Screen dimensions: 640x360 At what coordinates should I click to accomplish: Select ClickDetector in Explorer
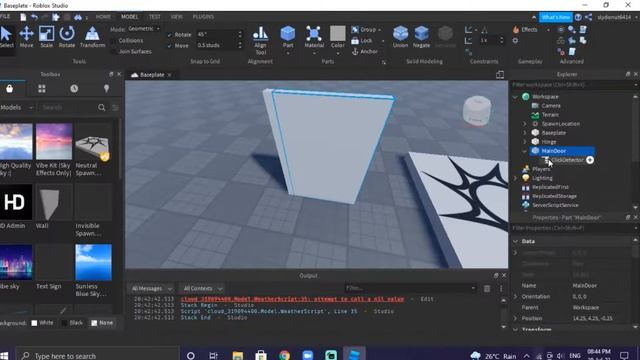(x=567, y=160)
